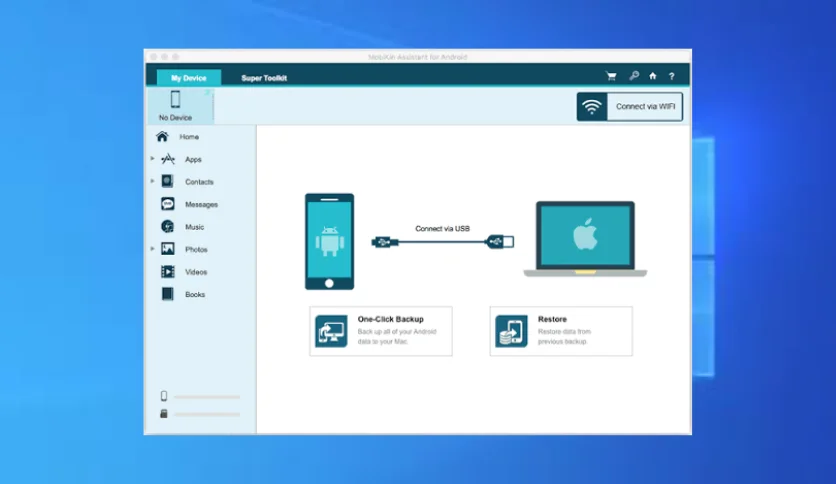Select the No Device phone icon
This screenshot has width=836, height=484.
tap(175, 99)
